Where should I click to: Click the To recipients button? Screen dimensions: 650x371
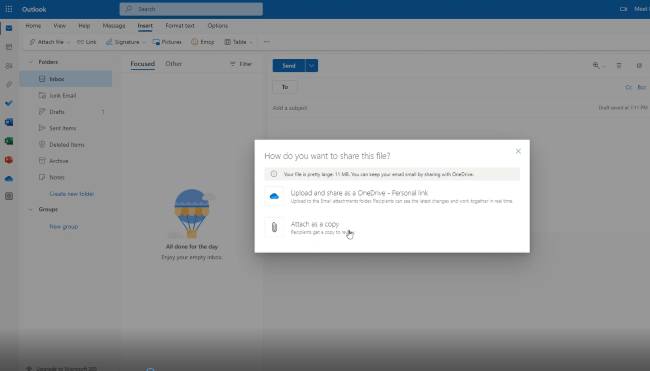285,87
